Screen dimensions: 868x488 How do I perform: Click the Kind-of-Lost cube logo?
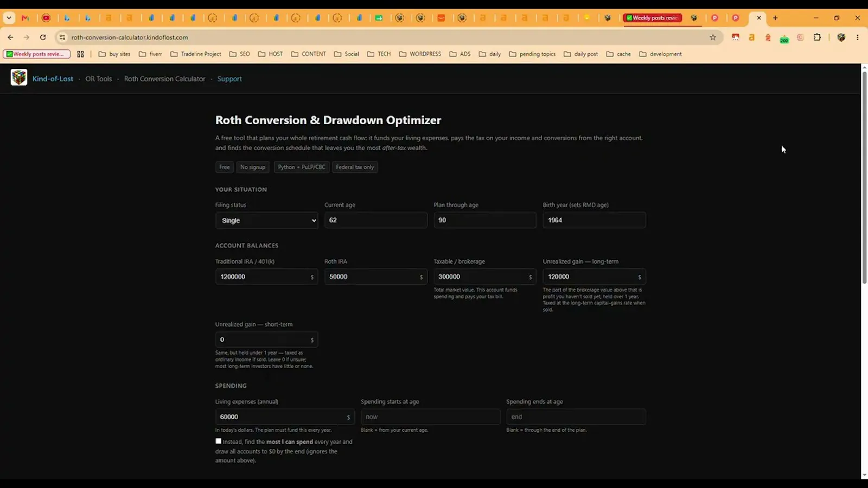click(x=19, y=78)
